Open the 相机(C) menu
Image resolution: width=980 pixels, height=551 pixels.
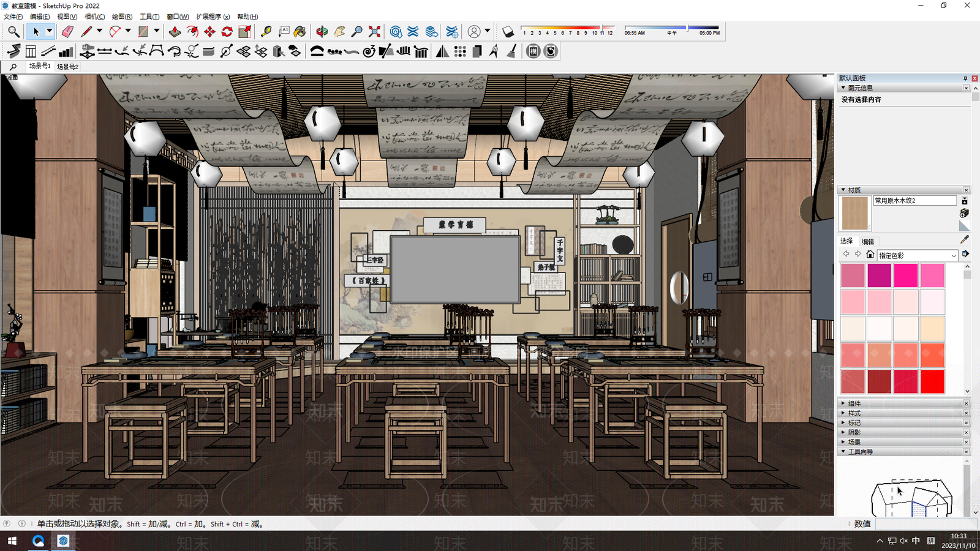coord(94,17)
